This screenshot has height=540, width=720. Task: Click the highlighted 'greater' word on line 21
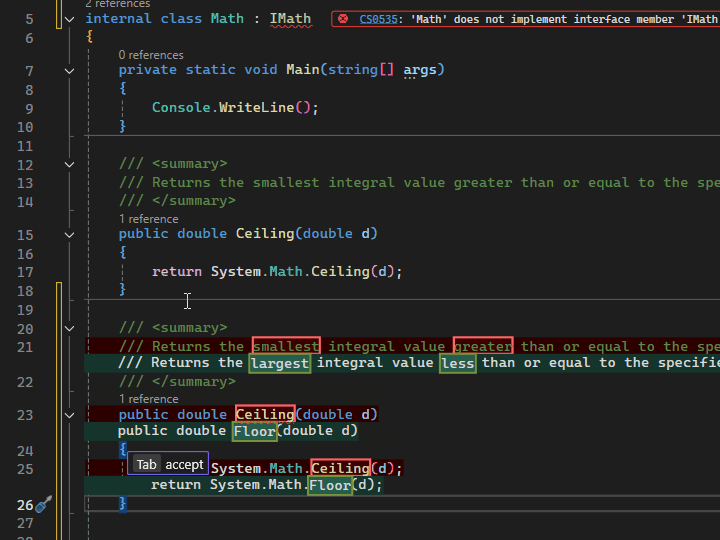coord(483,345)
